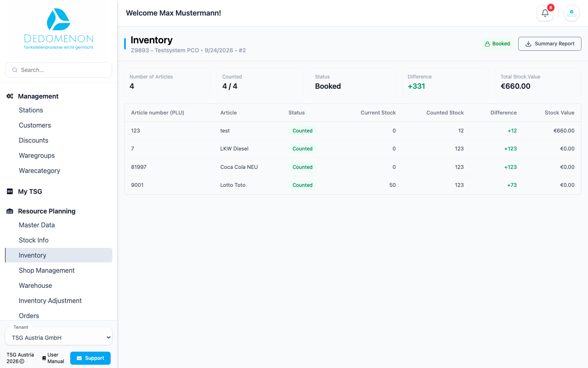Click the Resource Planning warehouse icon

[x=10, y=211]
